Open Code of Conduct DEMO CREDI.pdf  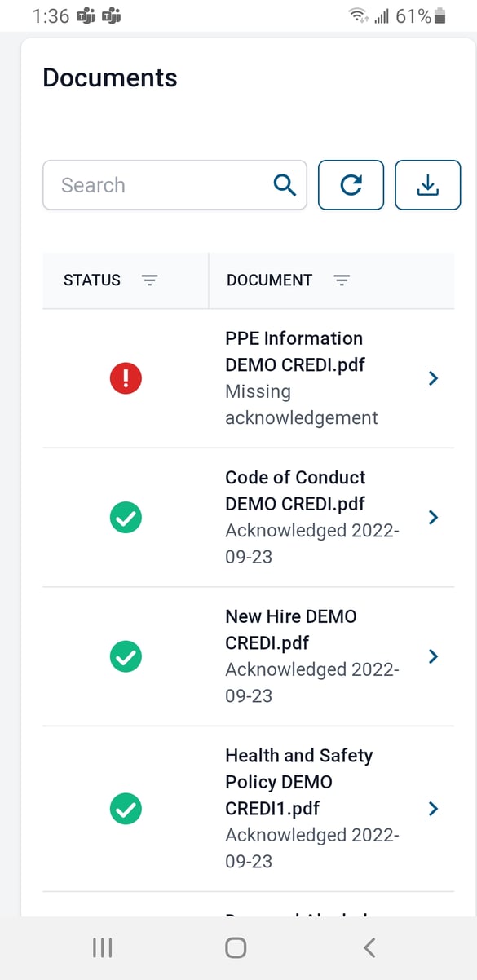coord(294,490)
